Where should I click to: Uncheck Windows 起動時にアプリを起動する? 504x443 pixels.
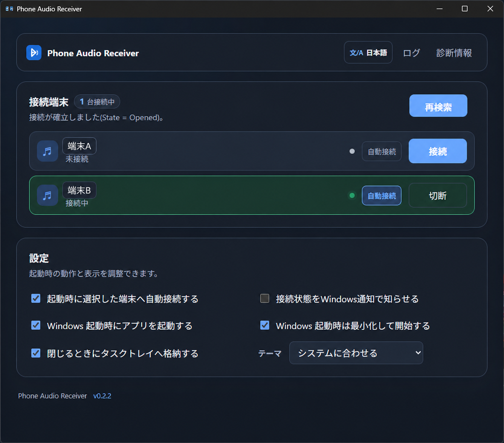pyautogui.click(x=36, y=325)
